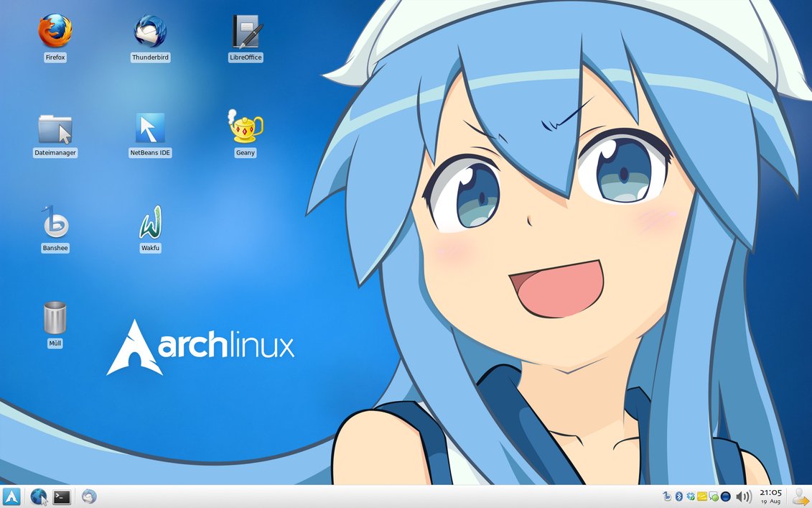Click the clock showing 21:05
812x508 pixels.
tap(770, 497)
